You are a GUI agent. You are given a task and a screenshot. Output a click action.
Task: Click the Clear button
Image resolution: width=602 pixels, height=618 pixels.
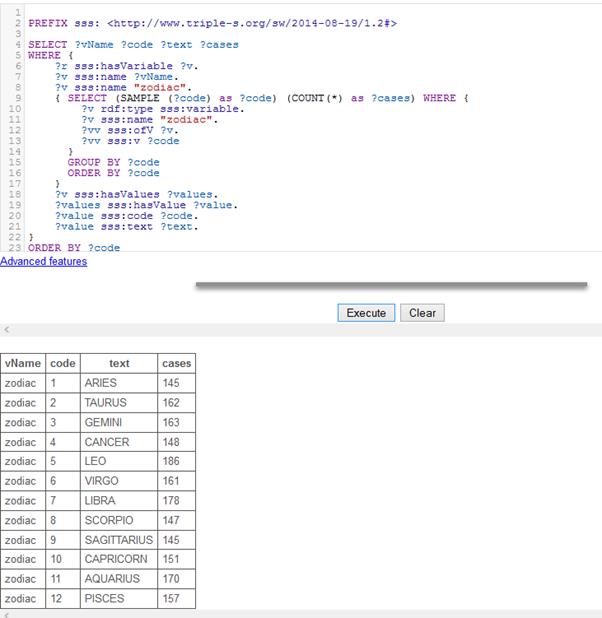click(422, 313)
